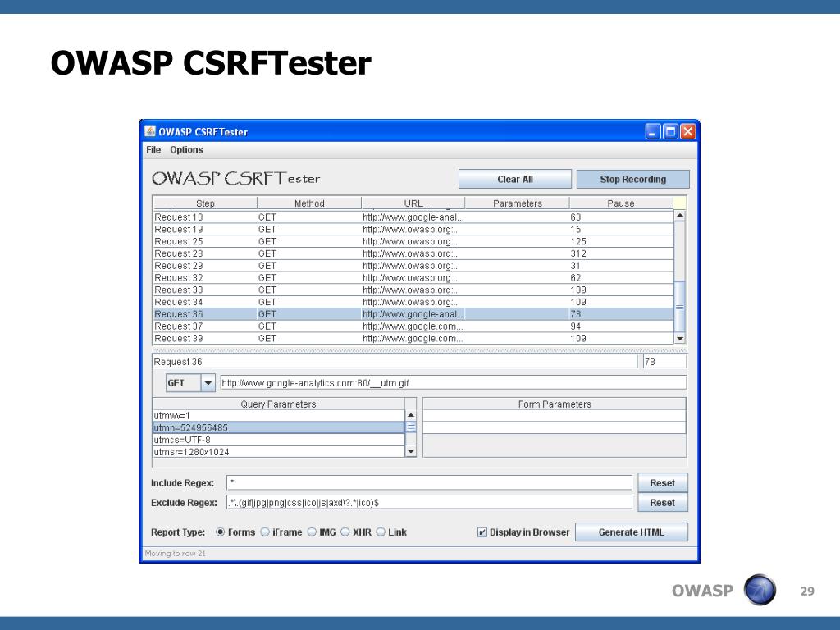Click the Query Parameters scrollbar thumb
Image resolution: width=840 pixels, height=630 pixels.
click(411, 427)
